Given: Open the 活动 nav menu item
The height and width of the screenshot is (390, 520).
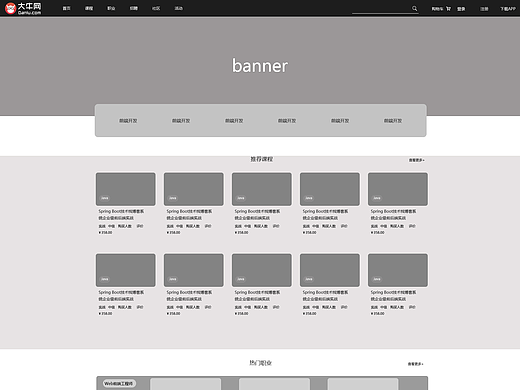Looking at the screenshot, I should (x=179, y=8).
